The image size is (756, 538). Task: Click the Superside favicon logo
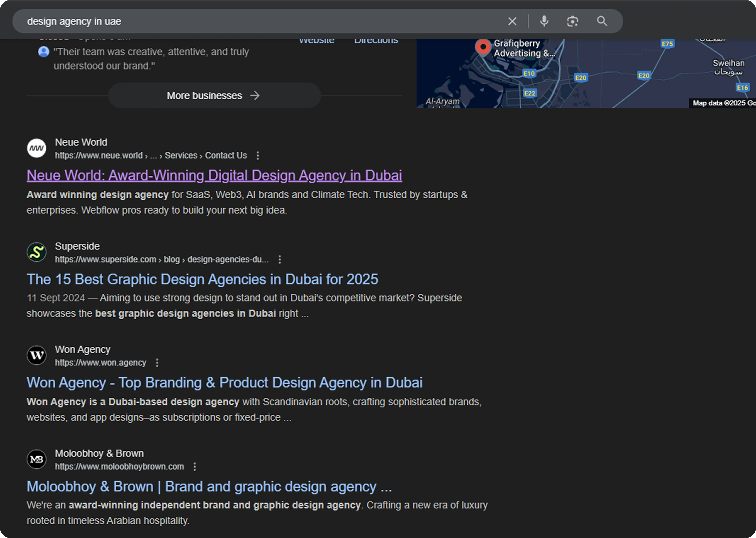tap(36, 252)
